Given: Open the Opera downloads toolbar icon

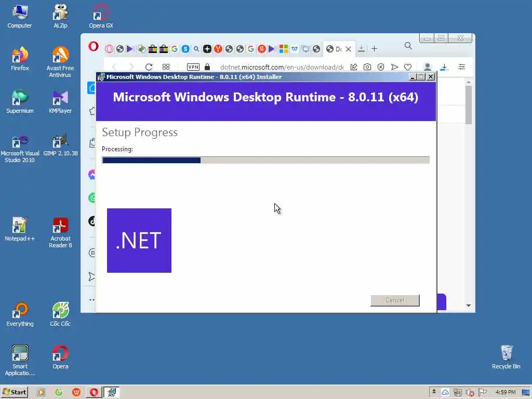Looking at the screenshot, I should (444, 67).
